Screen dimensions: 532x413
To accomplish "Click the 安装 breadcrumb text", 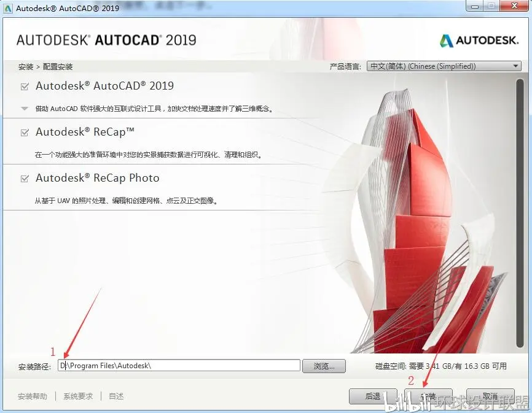I will (26, 67).
